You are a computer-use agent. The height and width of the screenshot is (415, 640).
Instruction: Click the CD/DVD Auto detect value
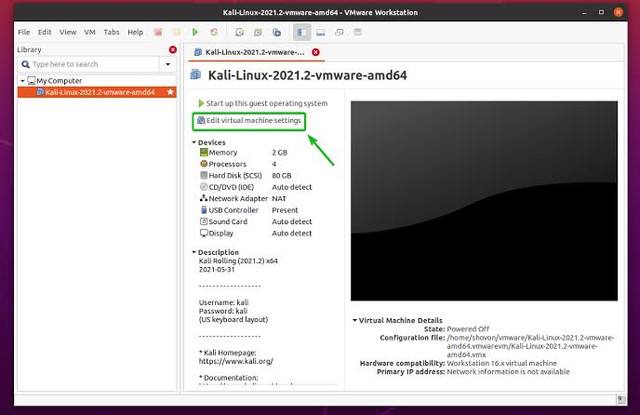coord(292,187)
